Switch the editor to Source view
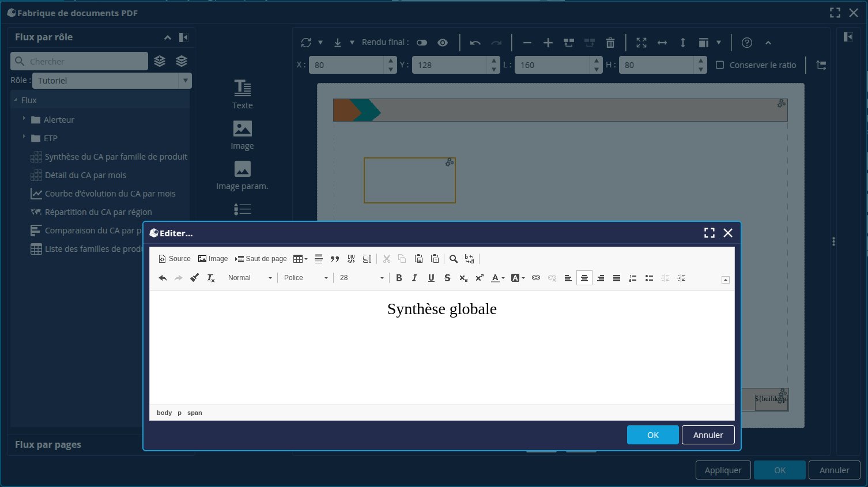 [x=175, y=259]
